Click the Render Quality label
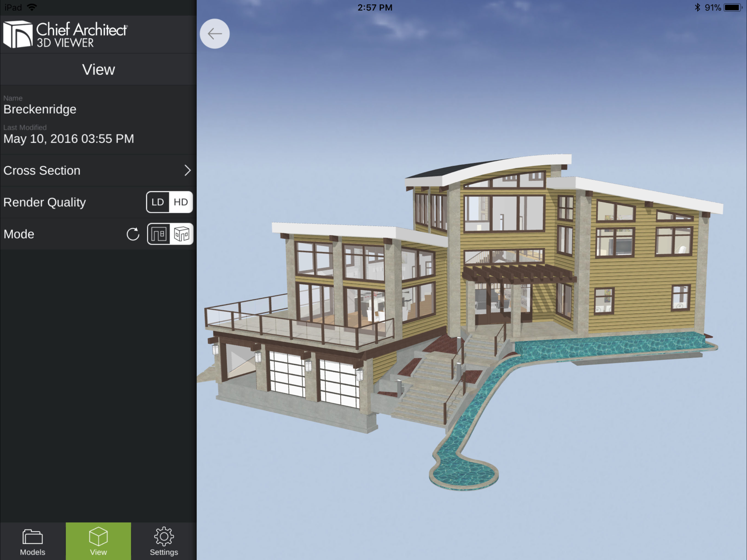Image resolution: width=747 pixels, height=560 pixels. point(45,202)
